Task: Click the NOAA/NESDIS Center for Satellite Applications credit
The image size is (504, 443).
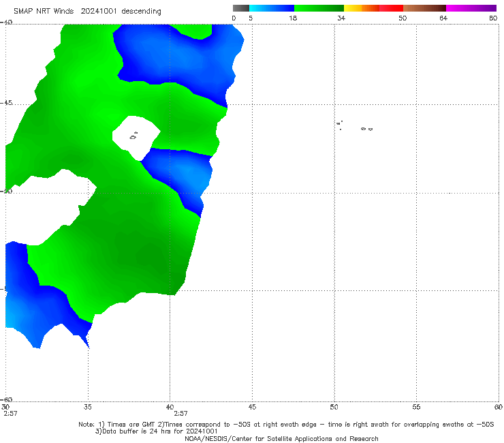Action: 281,438
